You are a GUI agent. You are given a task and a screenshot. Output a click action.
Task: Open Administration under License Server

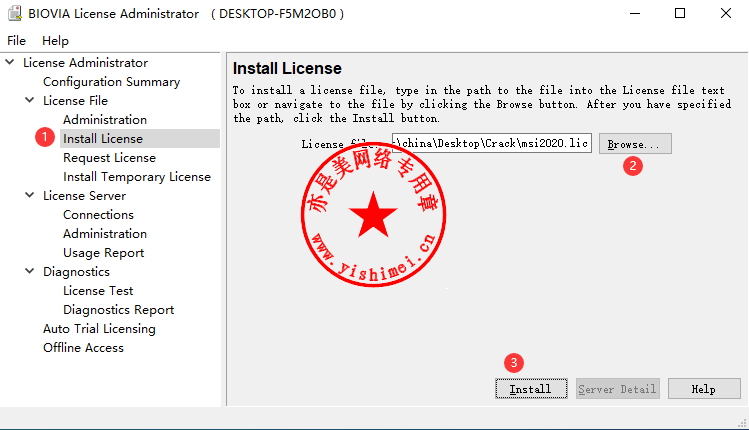coord(105,234)
